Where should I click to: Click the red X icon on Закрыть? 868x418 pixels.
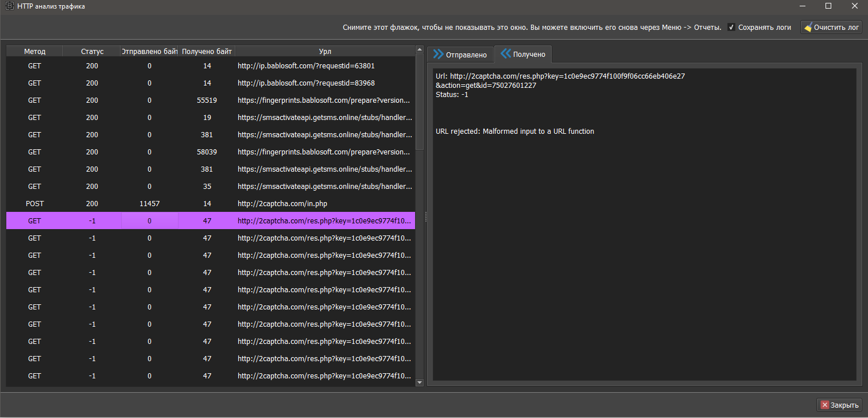point(824,405)
